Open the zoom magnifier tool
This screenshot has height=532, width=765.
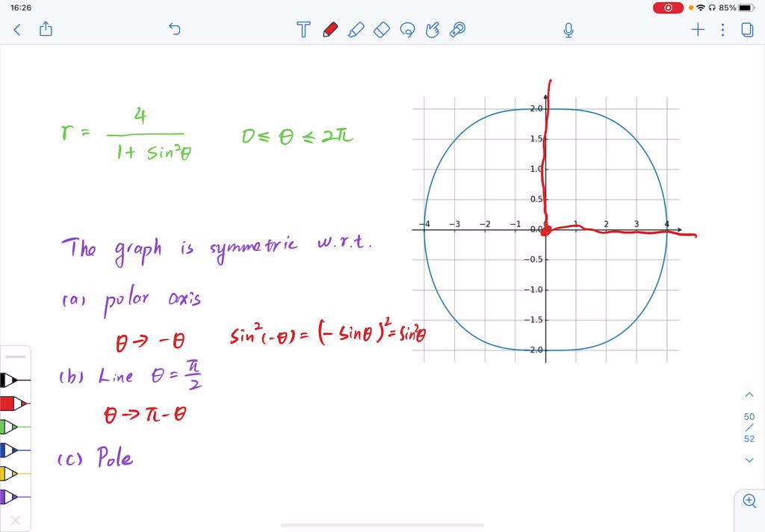750,501
